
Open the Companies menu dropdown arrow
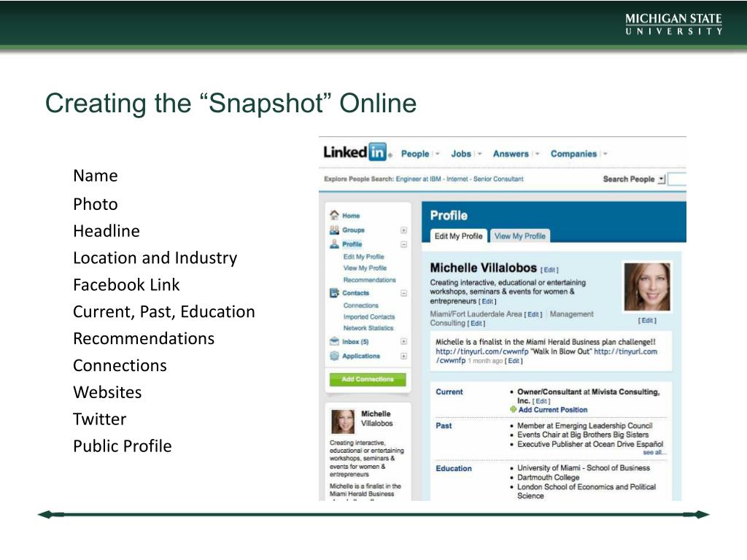coord(605,154)
